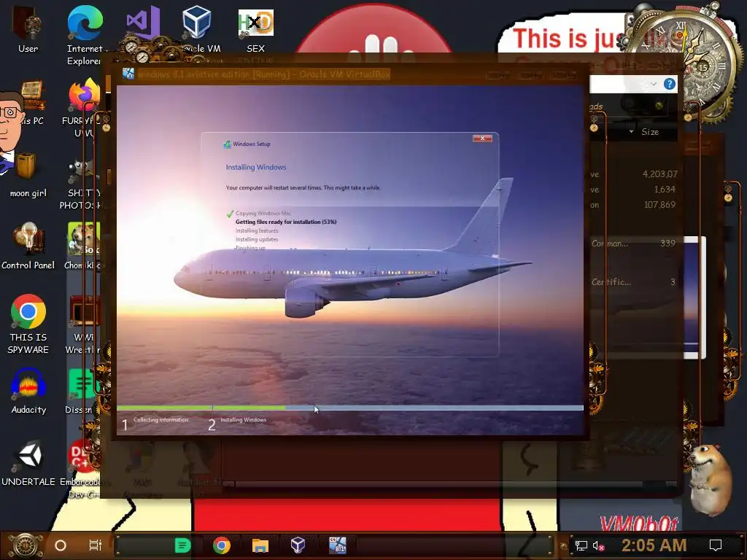Viewport: 747px width, 560px height.
Task: Expand the dropdown chevron beside the help button
Action: (x=654, y=85)
